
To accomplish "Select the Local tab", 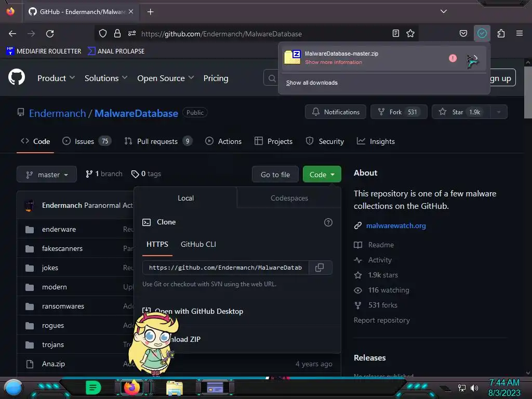I will click(x=185, y=198).
